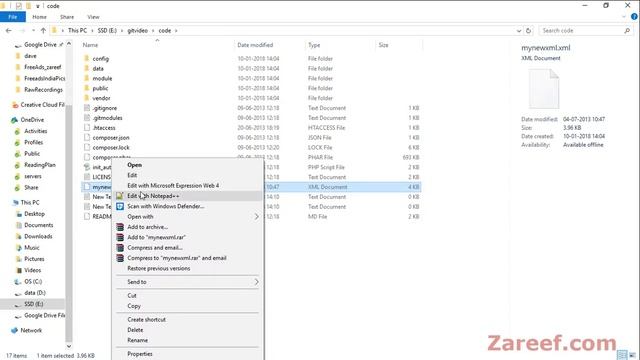Expand the Open with submenu
This screenshot has height=360, width=640.
point(188,217)
